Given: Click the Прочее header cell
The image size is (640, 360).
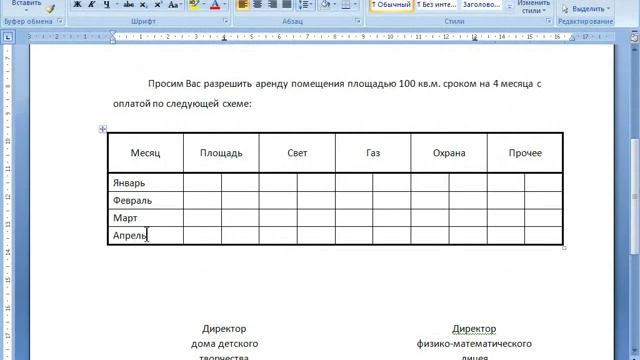Looking at the screenshot, I should pyautogui.click(x=525, y=153).
